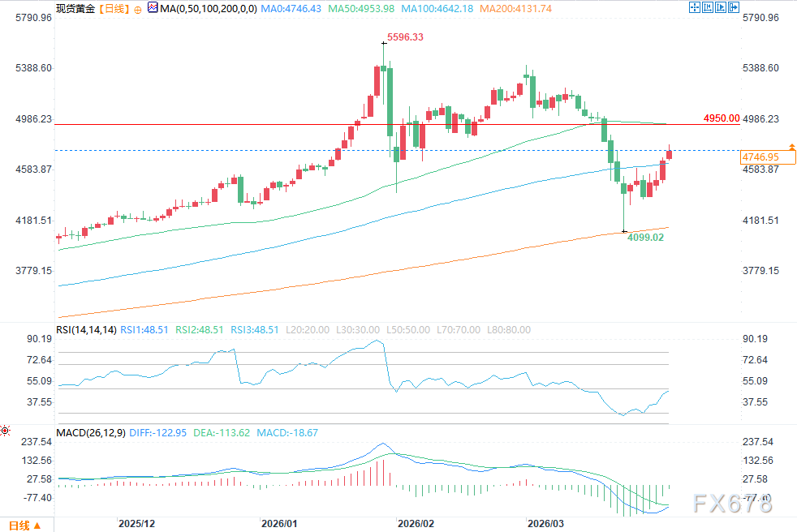
Task: Click the FX678 watermark logo
Action: point(730,504)
